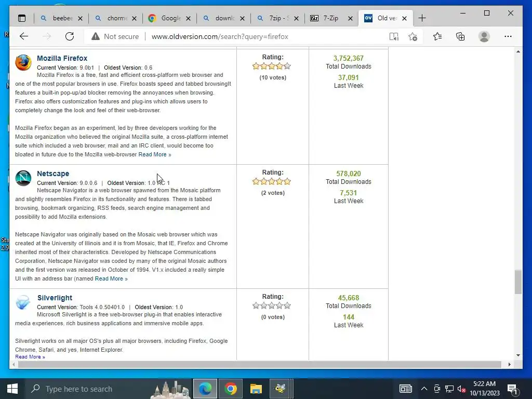Click the scroll down arrow
532x399 pixels.
tap(518, 355)
